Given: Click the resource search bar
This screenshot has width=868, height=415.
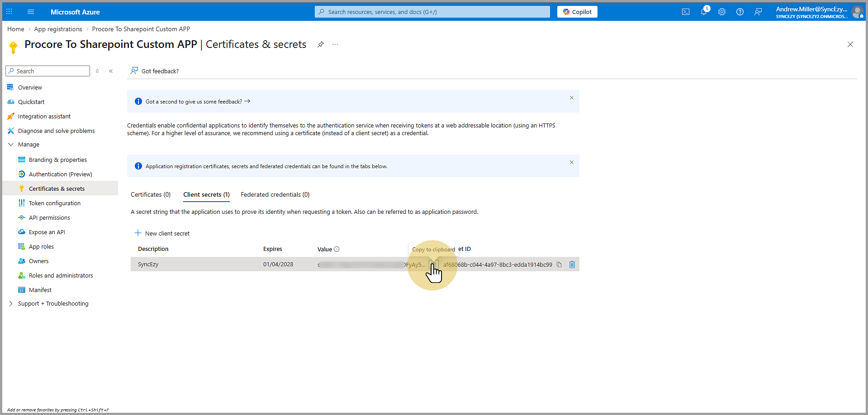Looking at the screenshot, I should (432, 12).
